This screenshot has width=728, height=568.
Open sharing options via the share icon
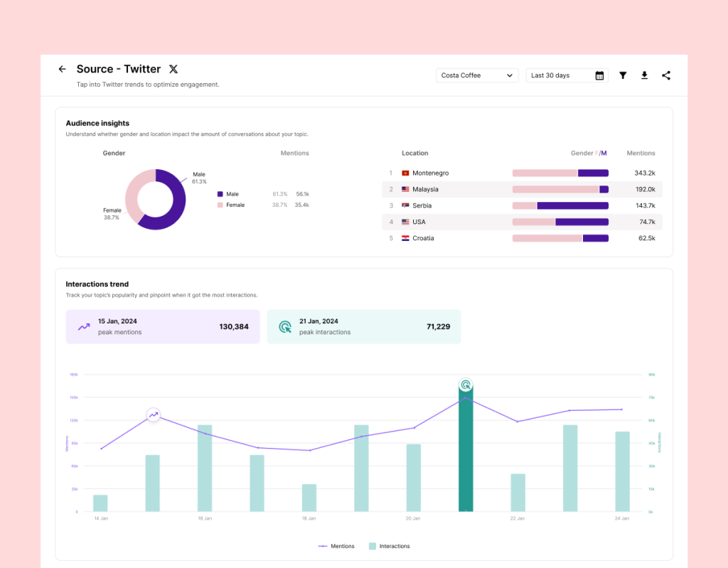pyautogui.click(x=665, y=75)
